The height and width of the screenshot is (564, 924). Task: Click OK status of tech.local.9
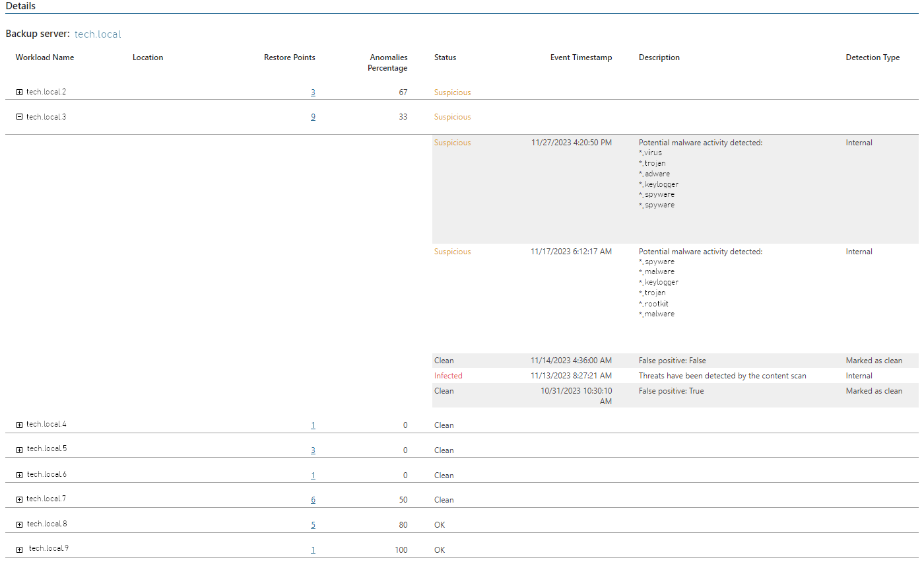pos(440,550)
